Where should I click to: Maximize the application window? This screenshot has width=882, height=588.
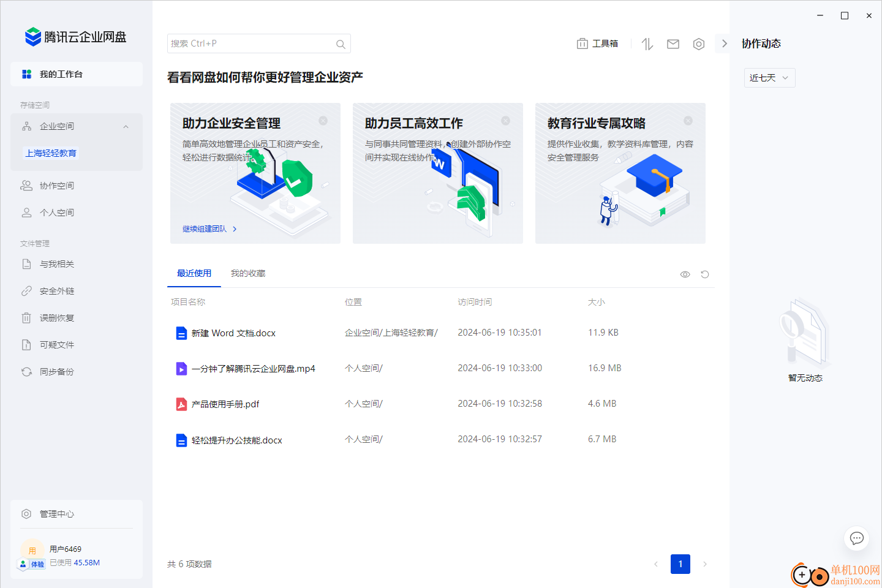pyautogui.click(x=845, y=16)
